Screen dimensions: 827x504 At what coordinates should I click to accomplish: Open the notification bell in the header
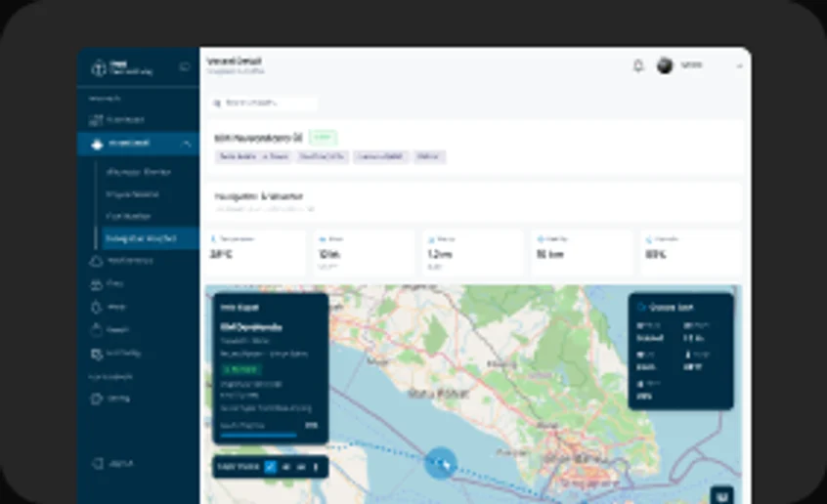638,65
